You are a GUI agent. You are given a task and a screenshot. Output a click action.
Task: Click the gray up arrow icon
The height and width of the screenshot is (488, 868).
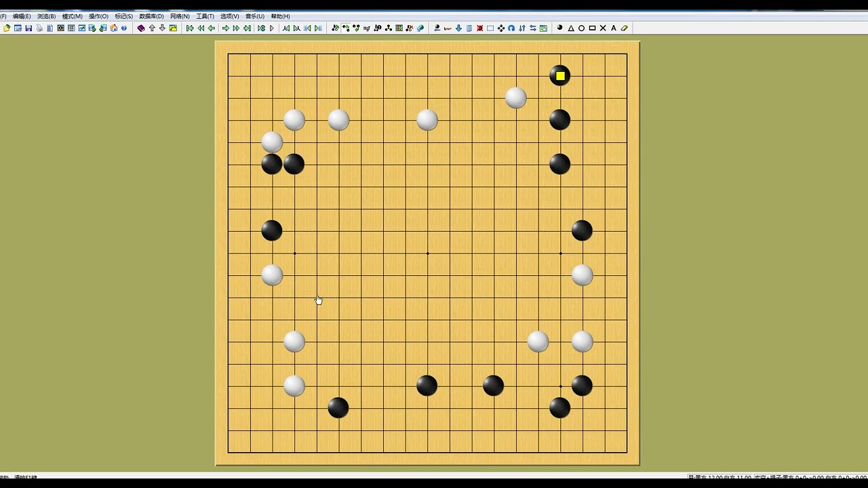pyautogui.click(x=152, y=28)
